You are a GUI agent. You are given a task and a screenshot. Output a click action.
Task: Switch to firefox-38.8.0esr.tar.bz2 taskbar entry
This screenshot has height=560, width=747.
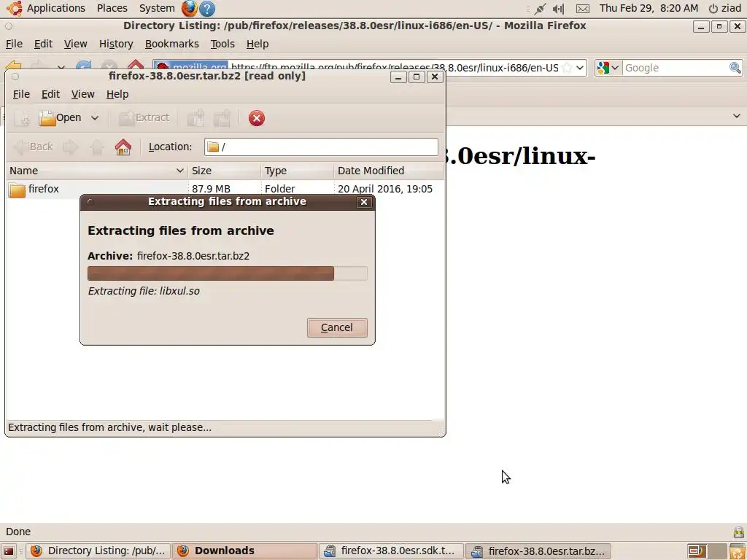coord(538,551)
